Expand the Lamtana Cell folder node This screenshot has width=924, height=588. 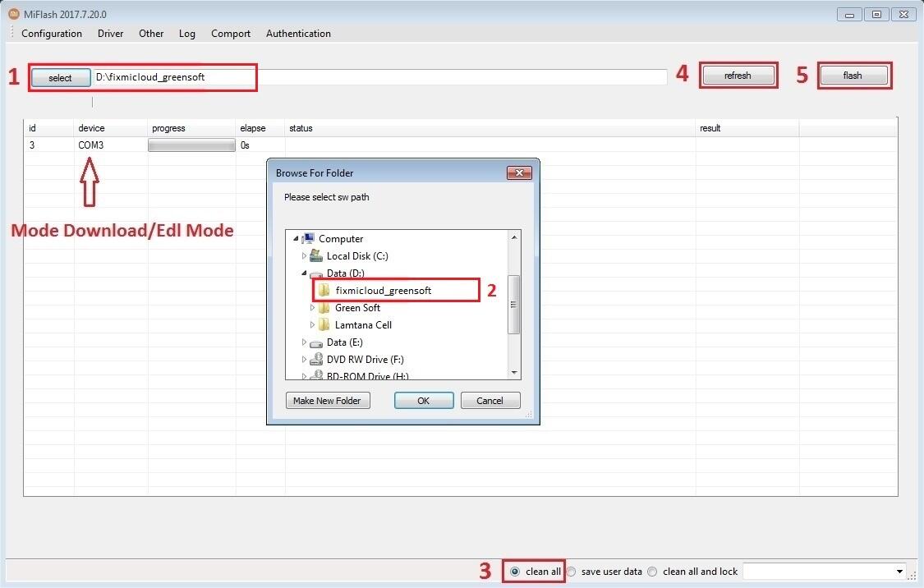click(x=312, y=324)
